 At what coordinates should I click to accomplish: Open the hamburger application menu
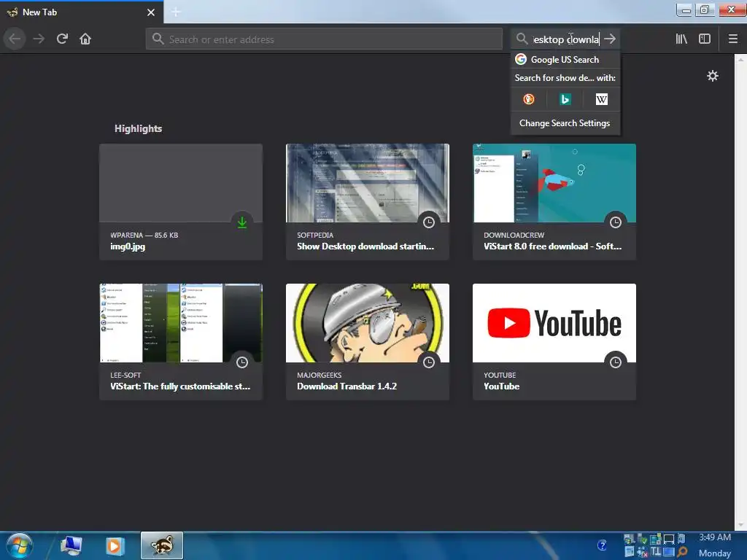[x=732, y=39]
